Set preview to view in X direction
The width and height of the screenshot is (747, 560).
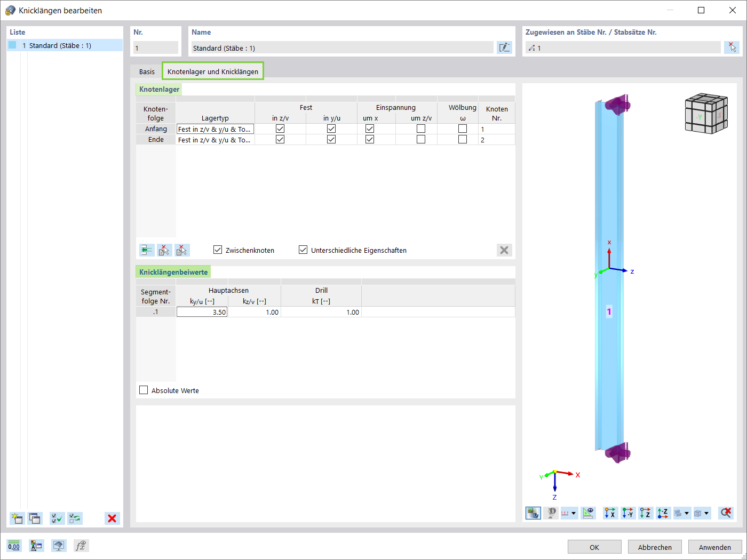pyautogui.click(x=610, y=513)
